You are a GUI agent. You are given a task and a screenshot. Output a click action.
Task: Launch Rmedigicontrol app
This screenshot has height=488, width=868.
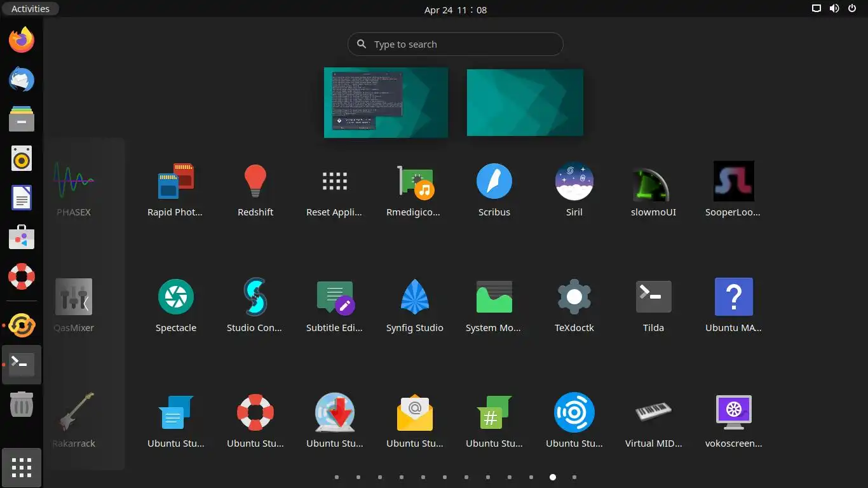coord(414,189)
